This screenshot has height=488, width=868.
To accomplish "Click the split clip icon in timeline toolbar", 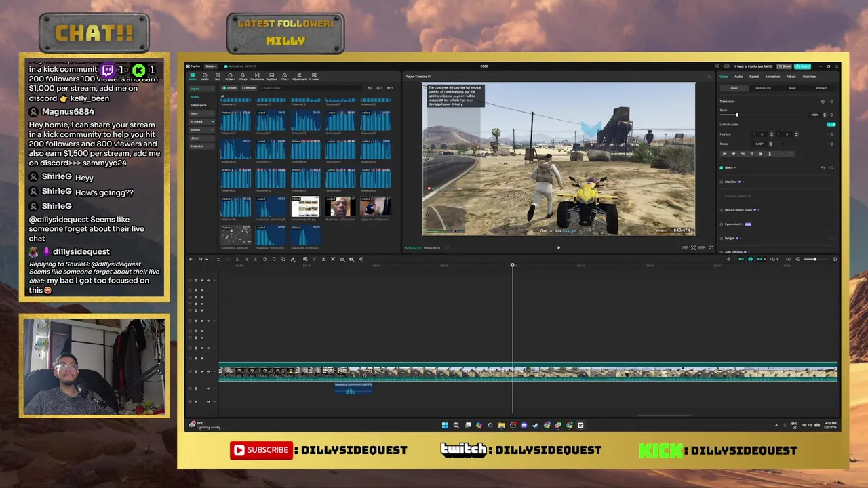I will tap(237, 259).
